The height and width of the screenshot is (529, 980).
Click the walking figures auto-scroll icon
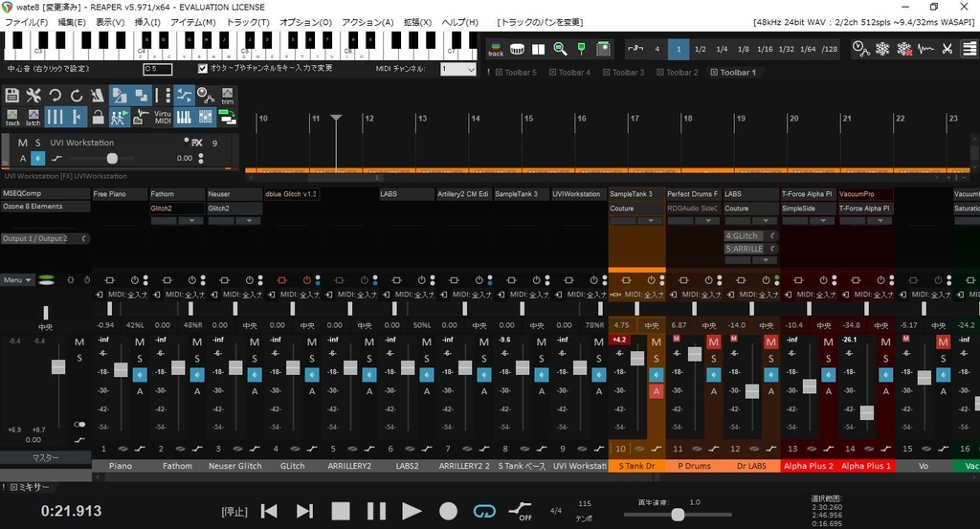point(119,117)
